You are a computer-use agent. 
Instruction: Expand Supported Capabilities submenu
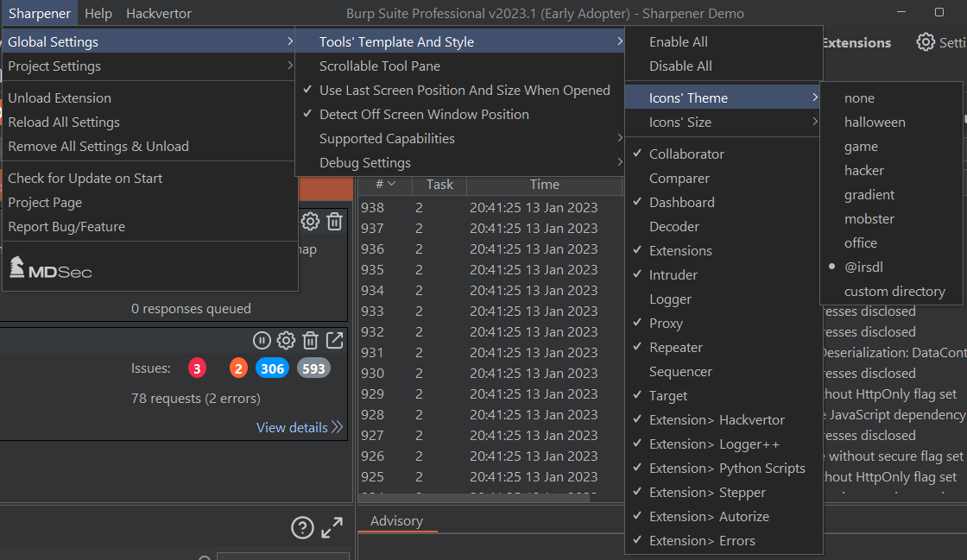pyautogui.click(x=459, y=139)
